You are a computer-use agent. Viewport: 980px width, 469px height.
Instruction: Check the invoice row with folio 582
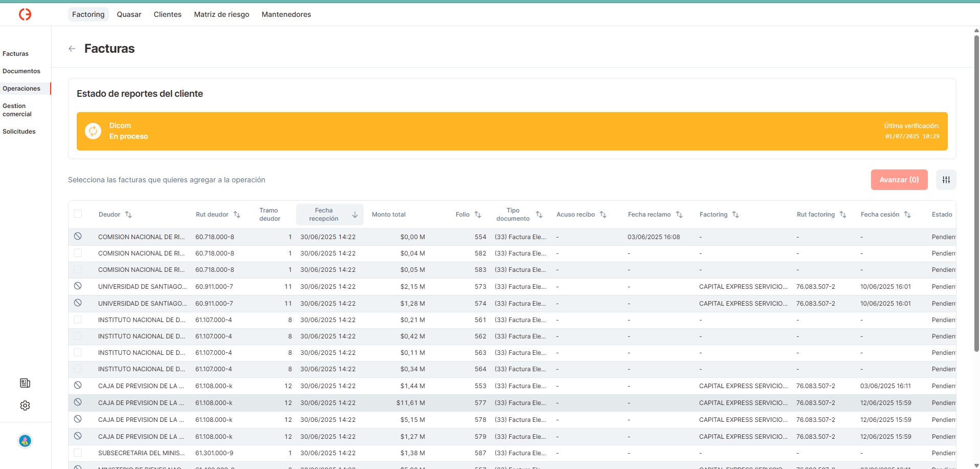coord(78,253)
